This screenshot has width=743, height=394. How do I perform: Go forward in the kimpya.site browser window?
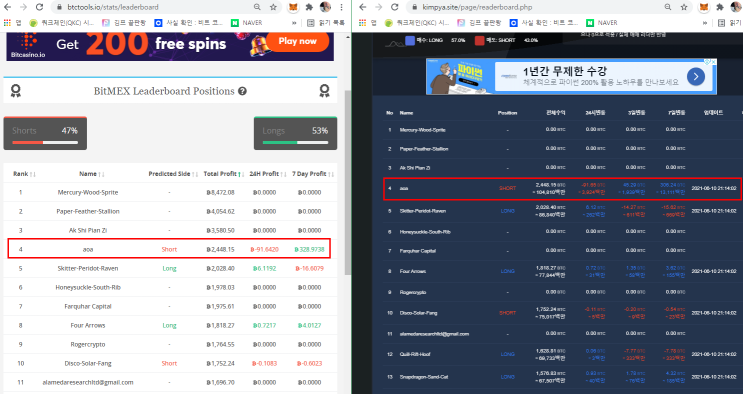(379, 7)
